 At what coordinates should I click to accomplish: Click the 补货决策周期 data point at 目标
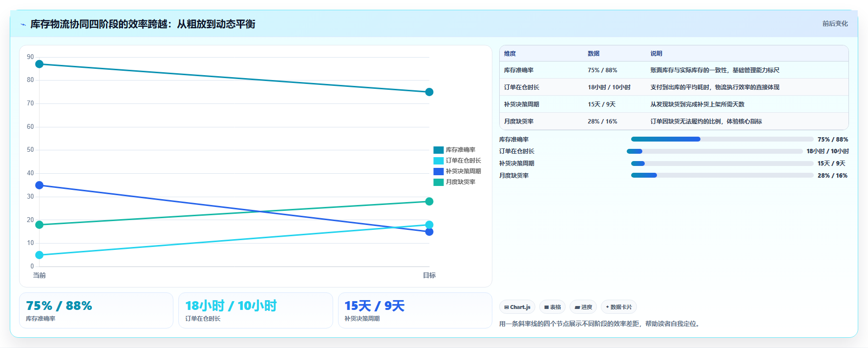pos(429,232)
